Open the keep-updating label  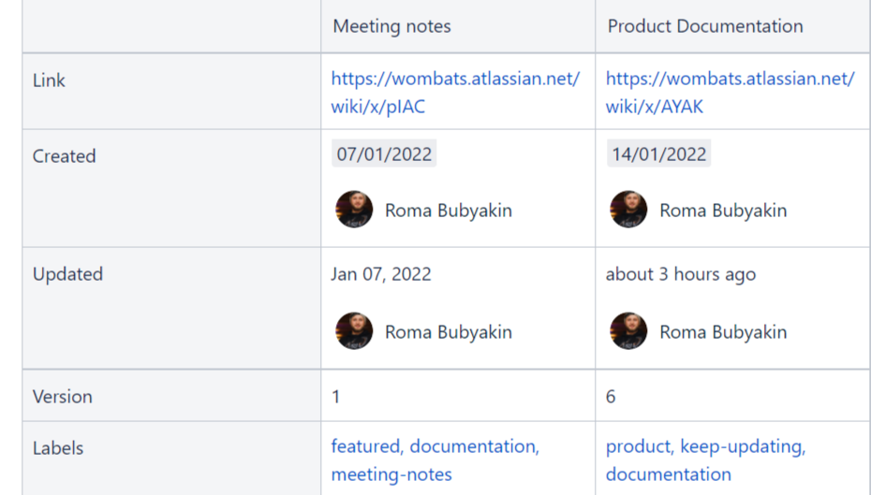click(x=741, y=446)
